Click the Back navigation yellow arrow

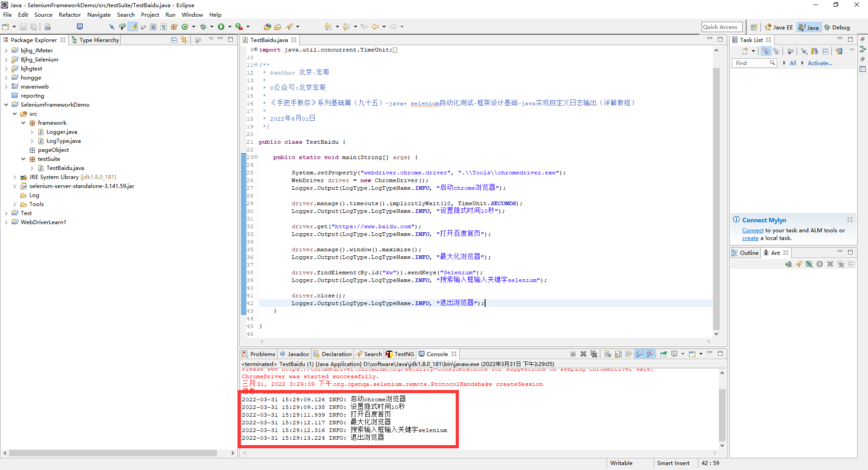tap(375, 27)
